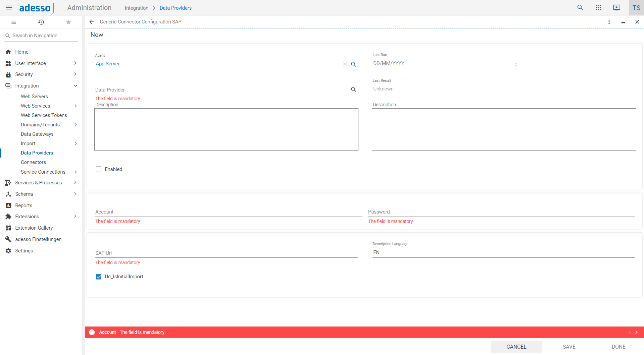
Task: Open the more options vertical dots menu
Action: pyautogui.click(x=609, y=22)
